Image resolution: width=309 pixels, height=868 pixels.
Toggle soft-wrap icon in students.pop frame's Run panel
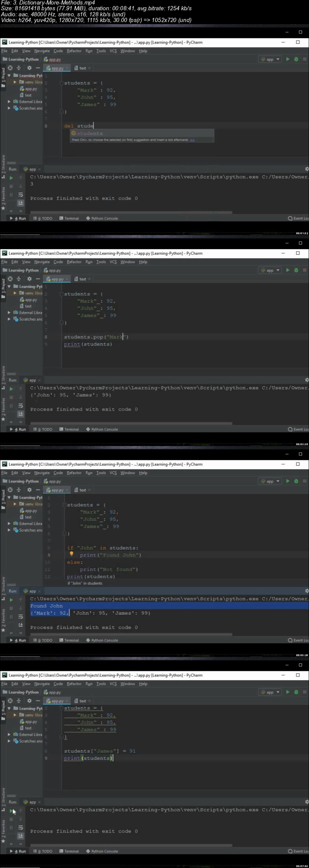tap(21, 405)
